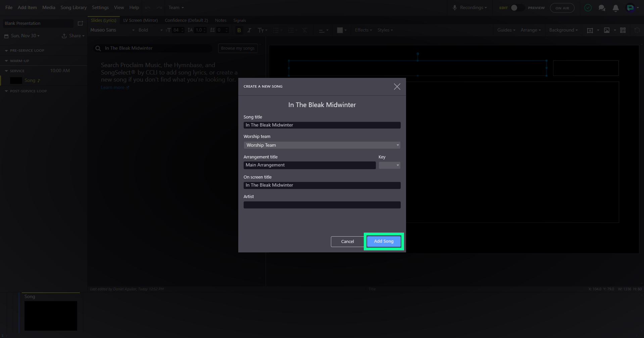Toggle the On Air button
Screen dimensions: 644x338
click(562, 8)
